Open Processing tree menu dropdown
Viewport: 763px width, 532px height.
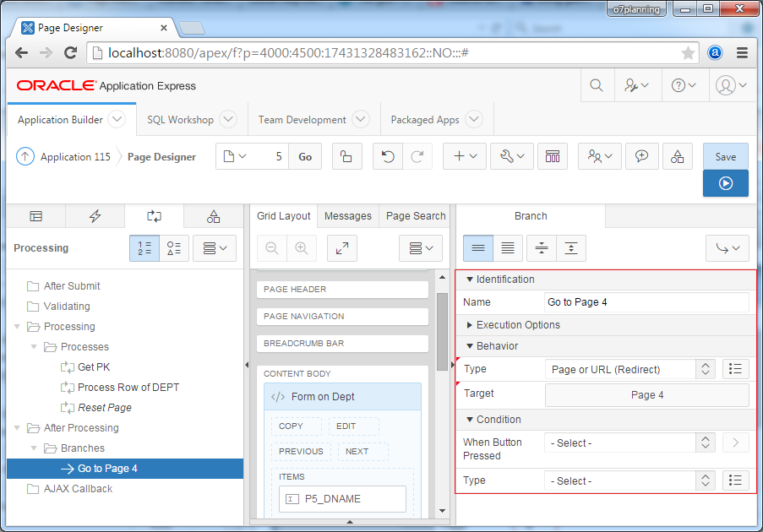tap(215, 248)
